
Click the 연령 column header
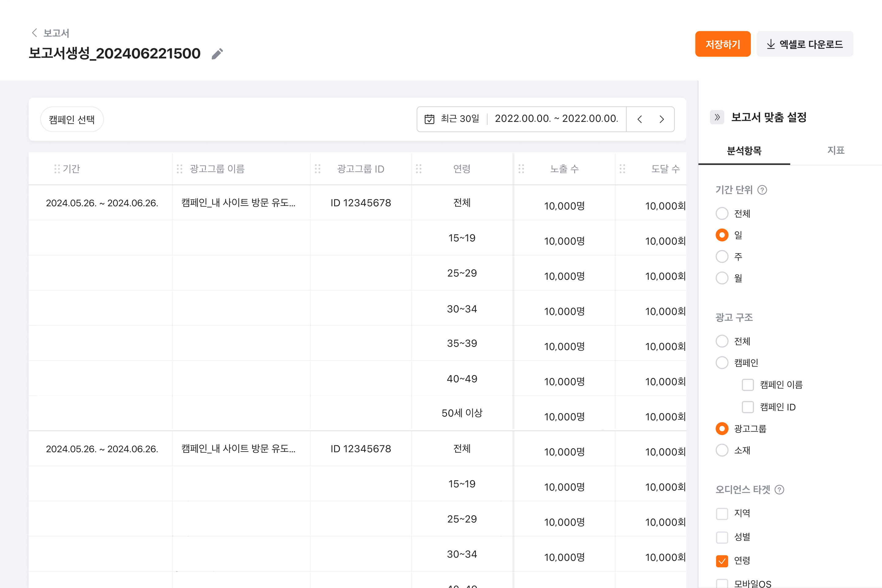(x=462, y=169)
